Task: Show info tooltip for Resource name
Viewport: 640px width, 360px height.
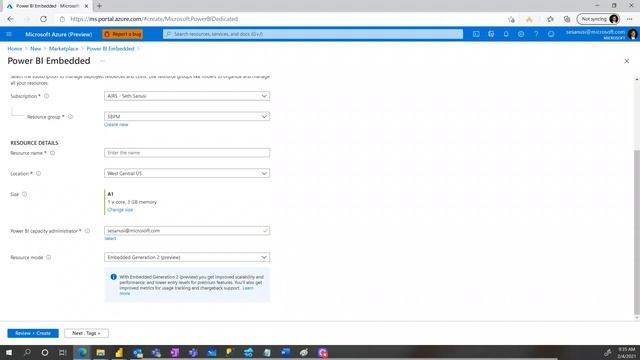Action: click(x=52, y=153)
